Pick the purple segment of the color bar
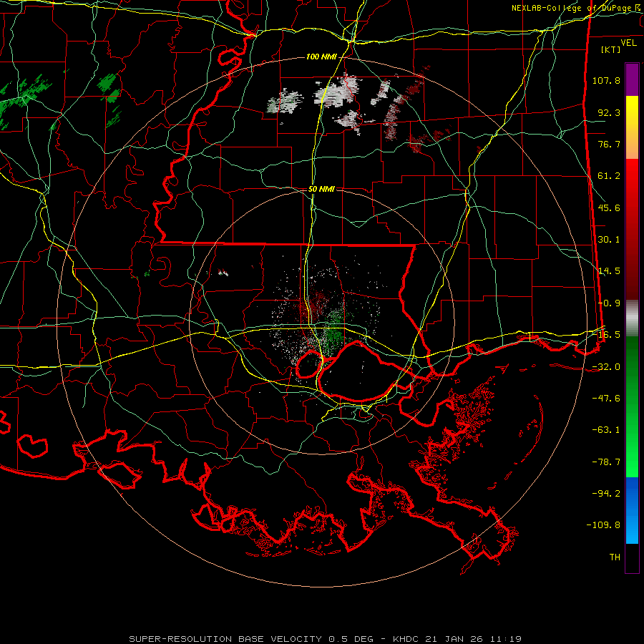Viewport: 644px width, 644px height. (632, 79)
